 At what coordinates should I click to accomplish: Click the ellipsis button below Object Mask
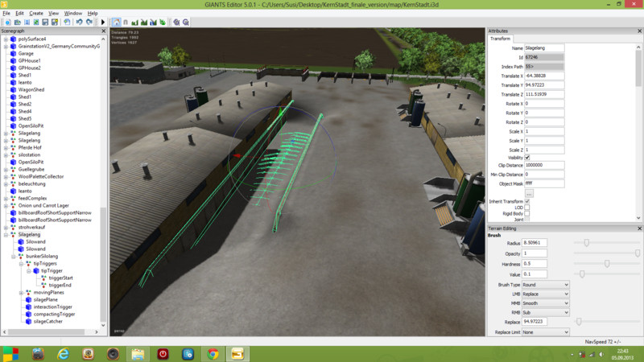point(529,193)
